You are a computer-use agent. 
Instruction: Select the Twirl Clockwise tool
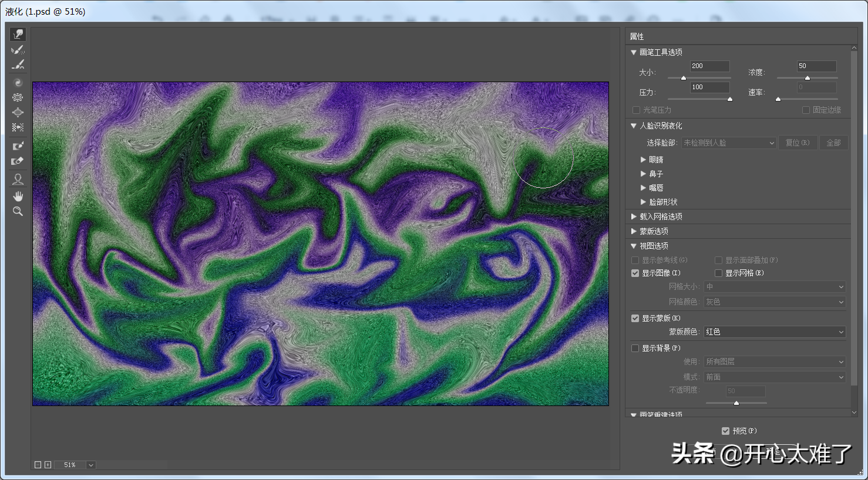[x=18, y=83]
